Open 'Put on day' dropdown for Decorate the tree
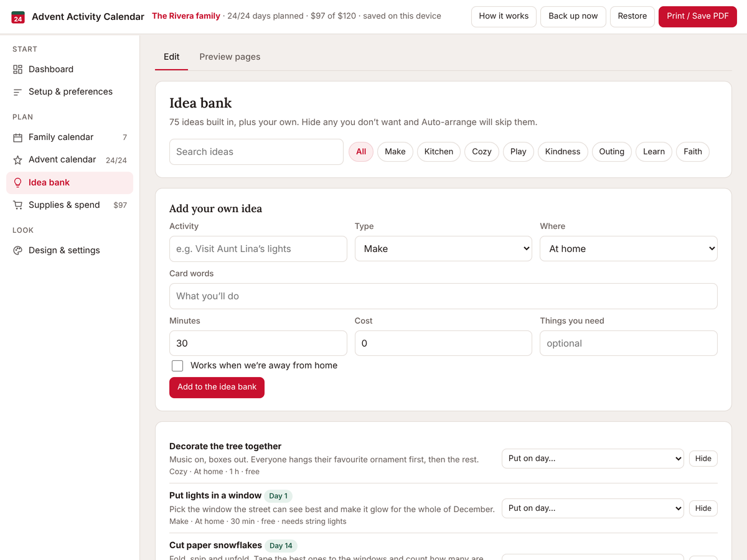This screenshot has width=747, height=560. coord(593,459)
